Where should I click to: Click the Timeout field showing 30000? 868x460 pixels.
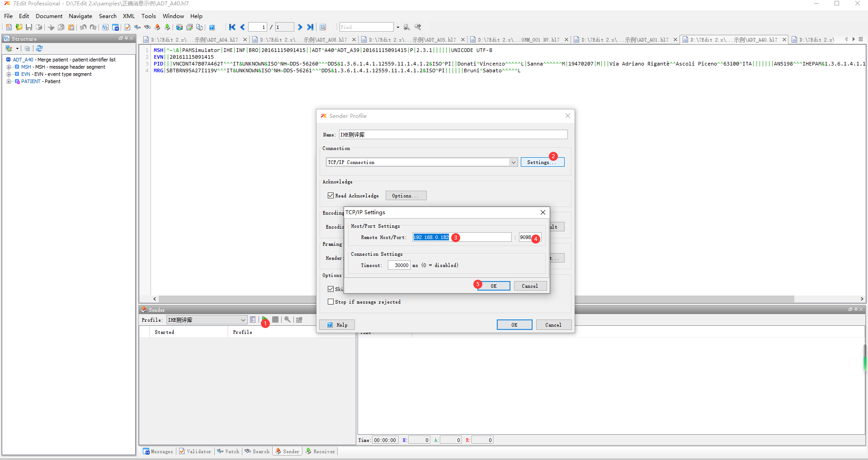[x=399, y=265]
